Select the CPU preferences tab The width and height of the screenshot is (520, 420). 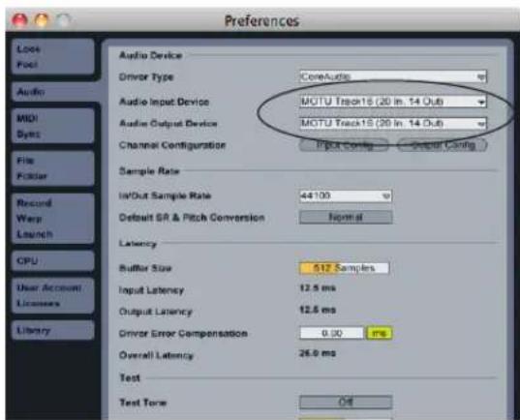[53, 261]
